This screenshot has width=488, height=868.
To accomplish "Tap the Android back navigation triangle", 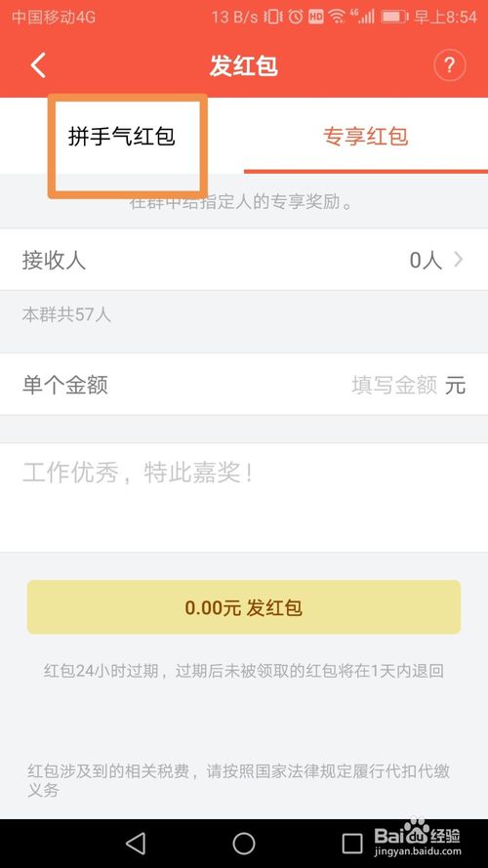I will tap(136, 843).
